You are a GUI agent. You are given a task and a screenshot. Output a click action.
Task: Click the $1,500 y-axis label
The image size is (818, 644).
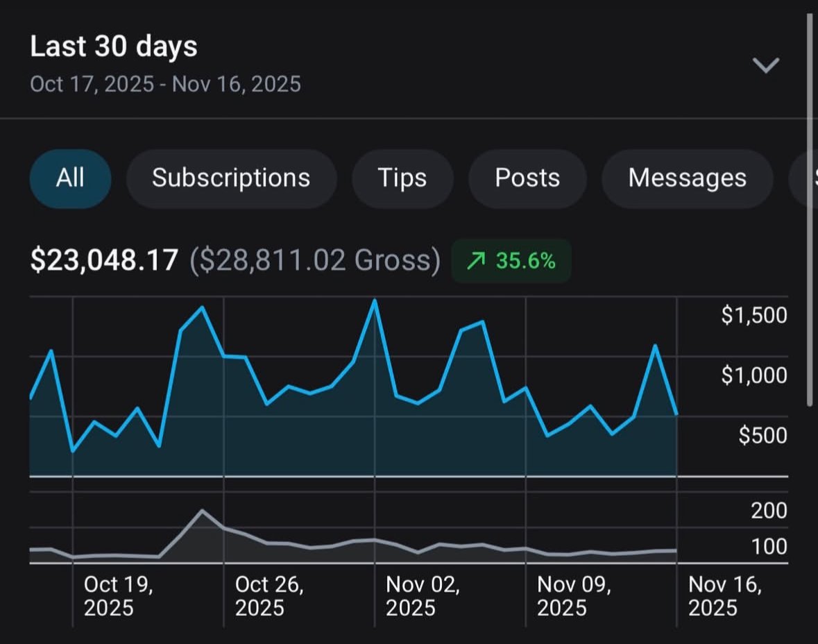pyautogui.click(x=754, y=316)
